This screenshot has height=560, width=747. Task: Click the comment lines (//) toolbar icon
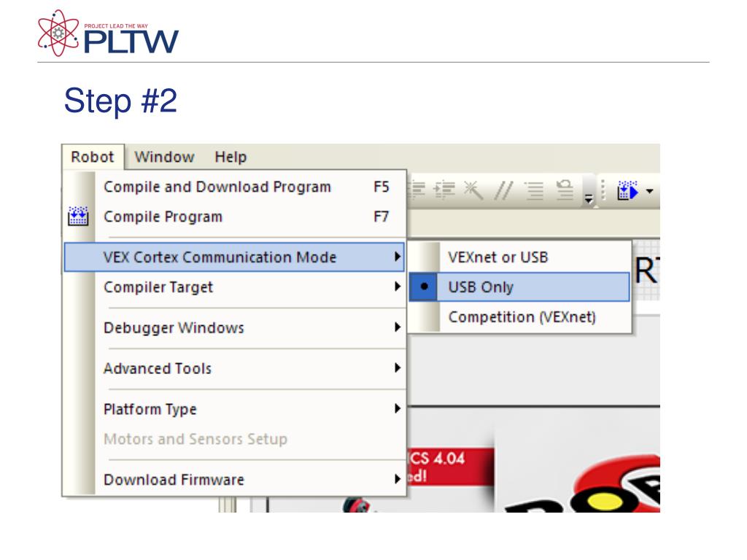[504, 190]
